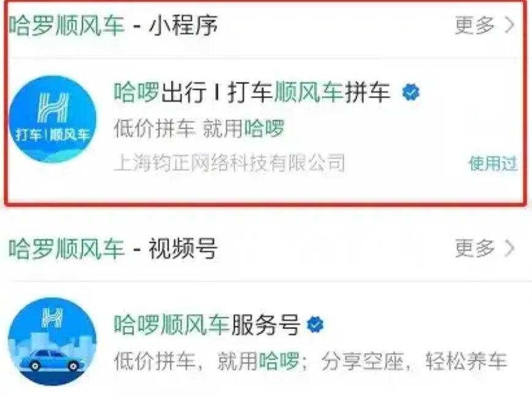Tap the description 分享空座，轻松养车
Screen dimensions: 532x397
(414, 361)
